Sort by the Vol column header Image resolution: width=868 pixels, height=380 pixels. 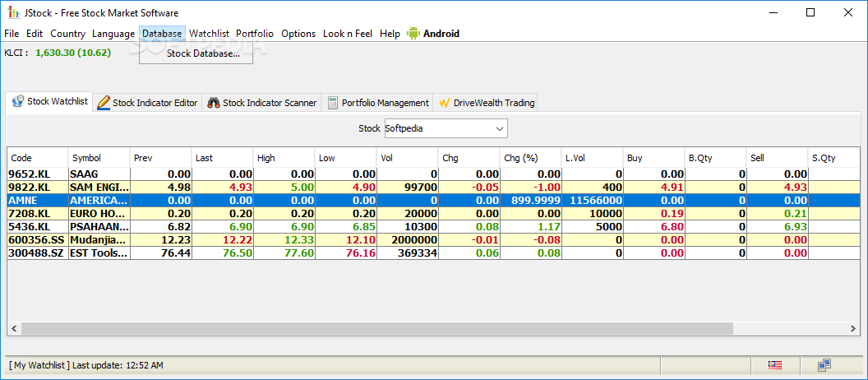point(408,158)
